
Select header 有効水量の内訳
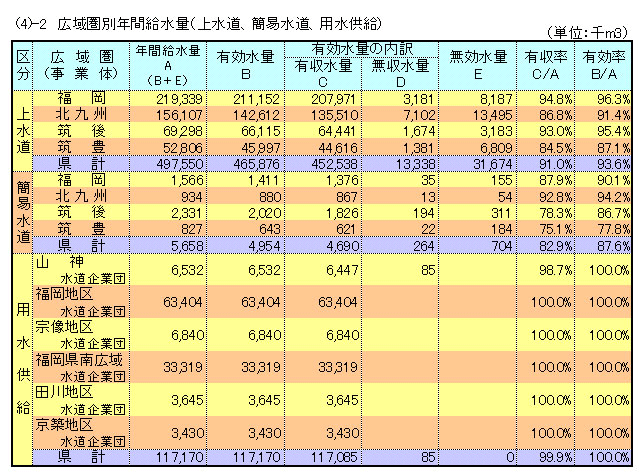click(361, 49)
